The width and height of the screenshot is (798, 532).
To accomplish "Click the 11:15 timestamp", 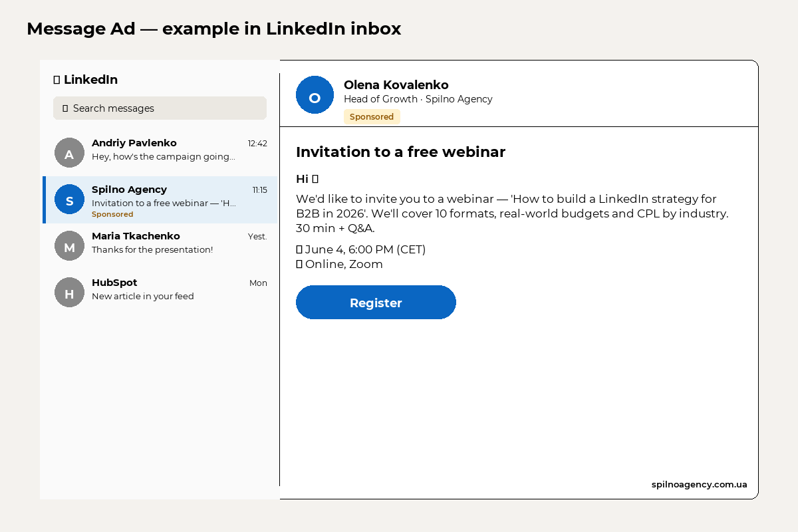I will 259,190.
